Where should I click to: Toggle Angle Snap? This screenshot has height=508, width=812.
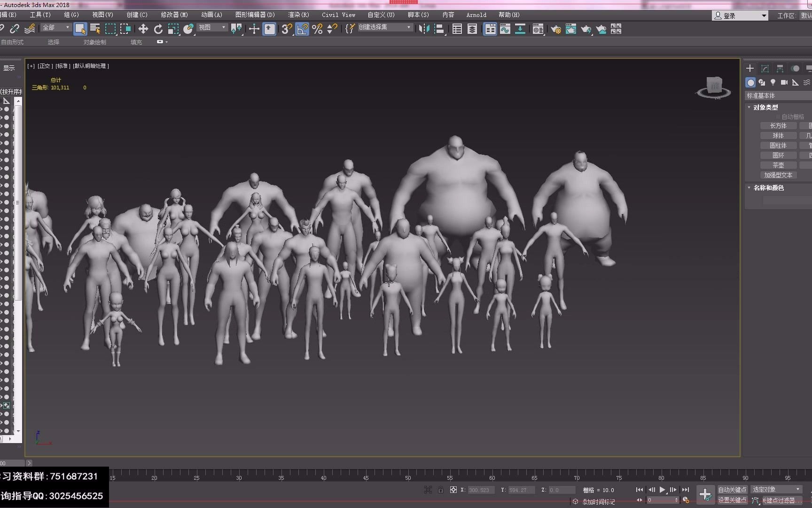pos(302,29)
